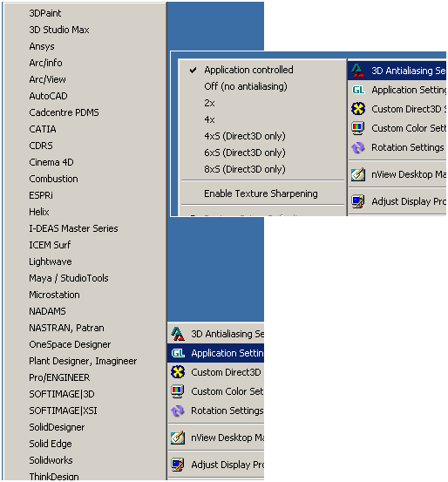Click the Adjust Display Properties icon beside the application list
The width and height of the screenshot is (448, 482).
(x=178, y=465)
